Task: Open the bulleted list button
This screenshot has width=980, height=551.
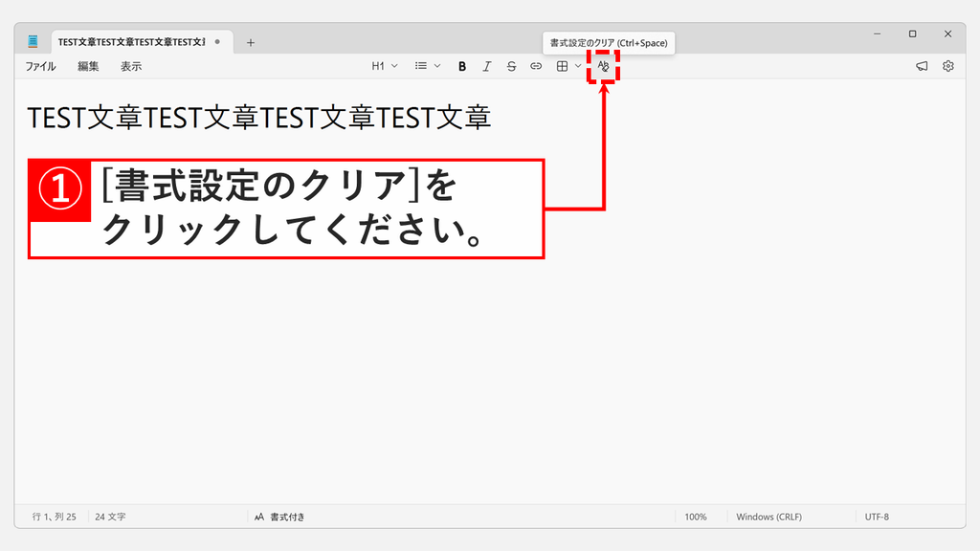Action: [421, 66]
